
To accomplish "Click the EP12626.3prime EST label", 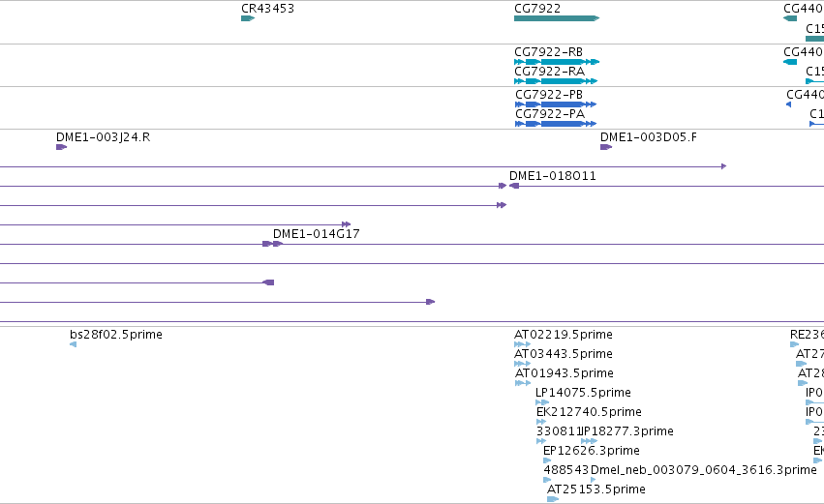I will 592,451.
